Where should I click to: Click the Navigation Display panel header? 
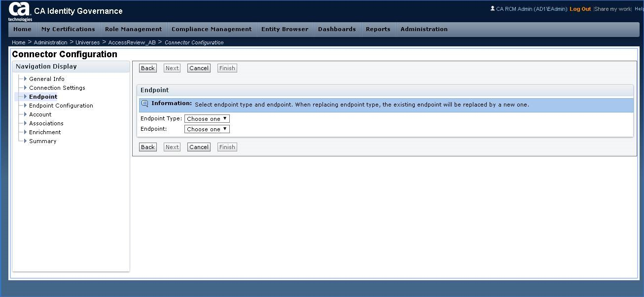71,67
